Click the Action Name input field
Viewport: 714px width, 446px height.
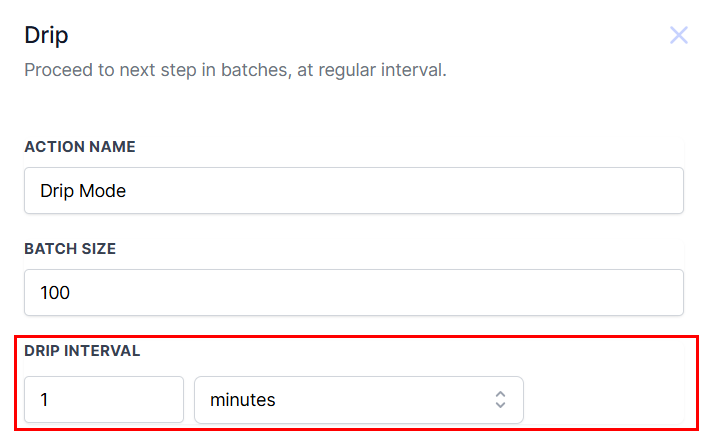click(353, 190)
